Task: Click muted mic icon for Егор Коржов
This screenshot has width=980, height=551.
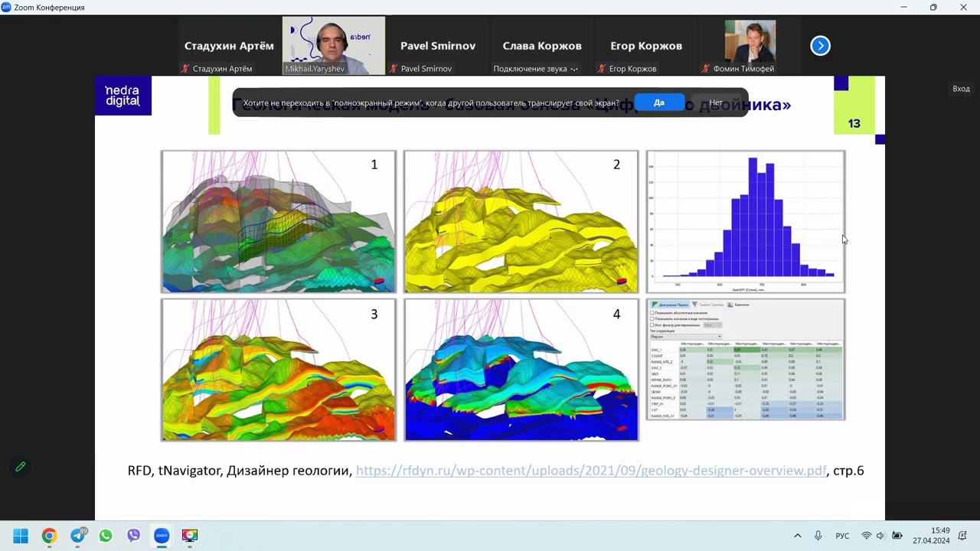Action: point(602,69)
